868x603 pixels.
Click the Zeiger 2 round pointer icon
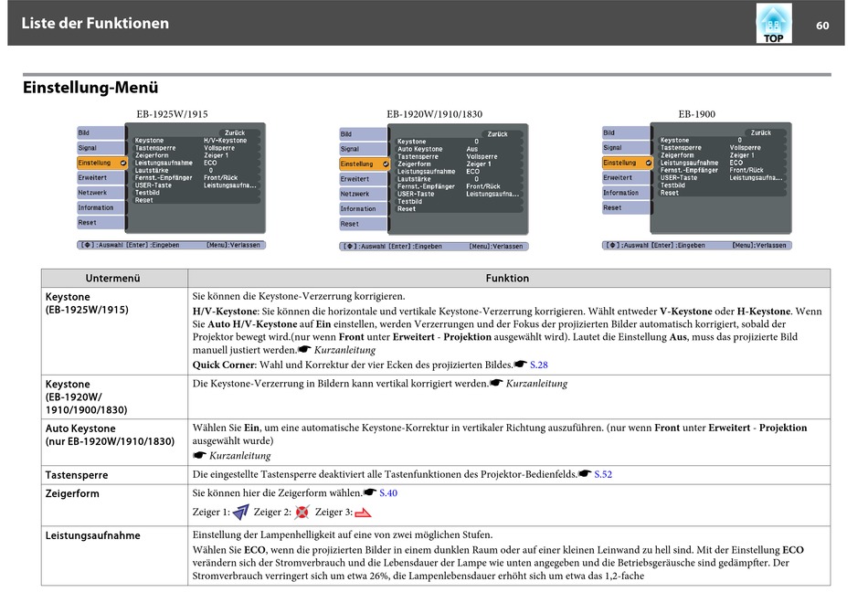coord(302,513)
